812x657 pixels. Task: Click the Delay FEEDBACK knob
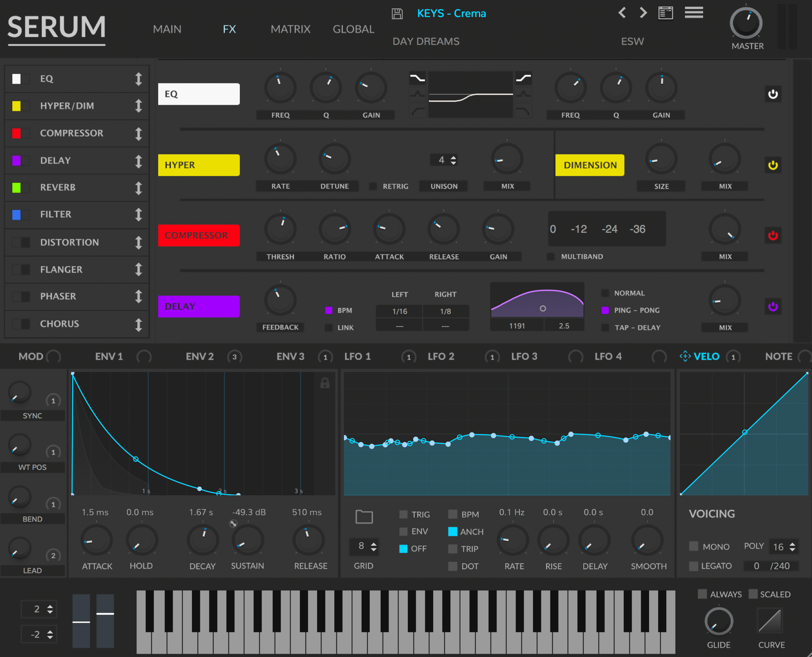(x=280, y=300)
